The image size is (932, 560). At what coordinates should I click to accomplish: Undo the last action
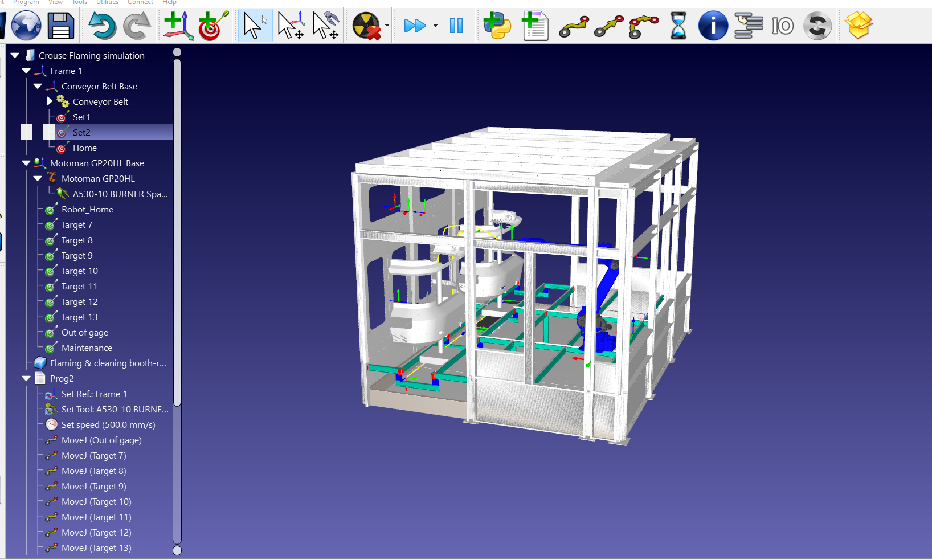pyautogui.click(x=103, y=26)
